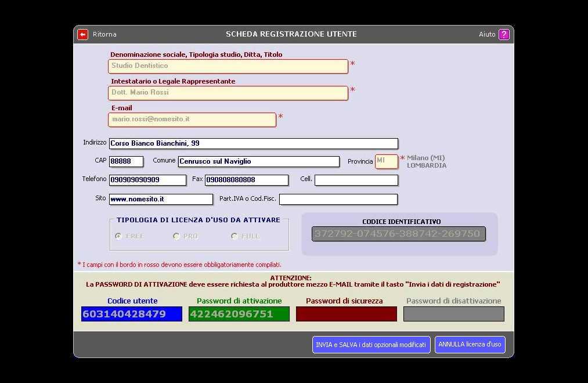Screen dimensions: 588x383
Task: Click the gray Password di disattivazione box
Action: 454,314
